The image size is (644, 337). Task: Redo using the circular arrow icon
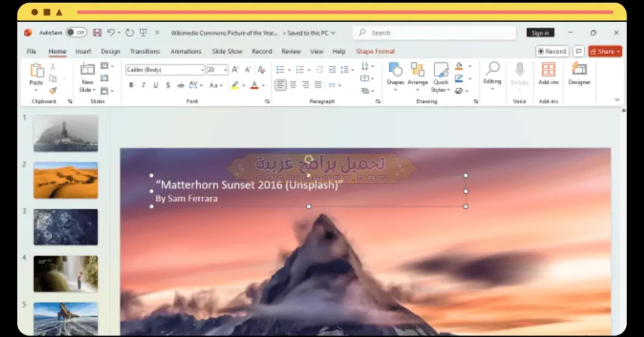(130, 33)
